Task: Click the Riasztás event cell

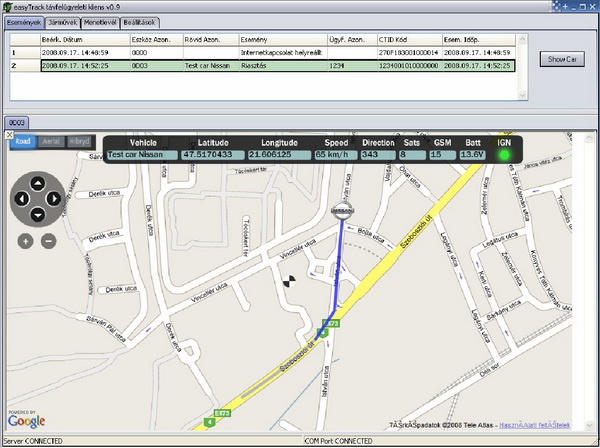Action: (283, 66)
